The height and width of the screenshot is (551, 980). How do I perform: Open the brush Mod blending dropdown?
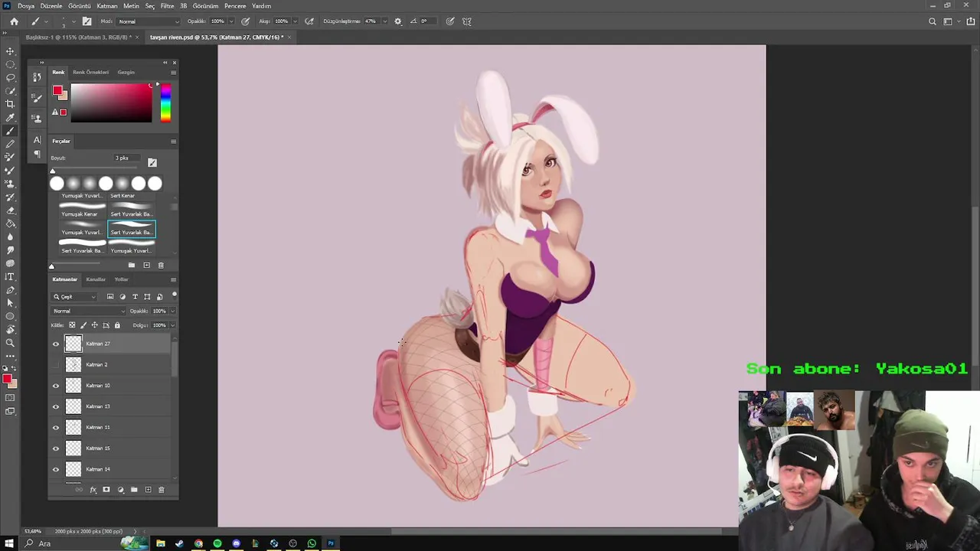pyautogui.click(x=148, y=21)
